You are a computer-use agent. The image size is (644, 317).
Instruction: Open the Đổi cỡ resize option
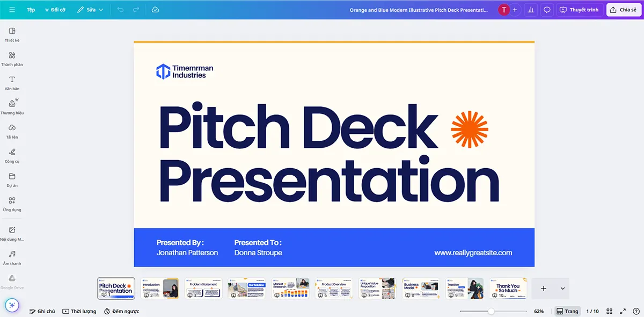(55, 10)
